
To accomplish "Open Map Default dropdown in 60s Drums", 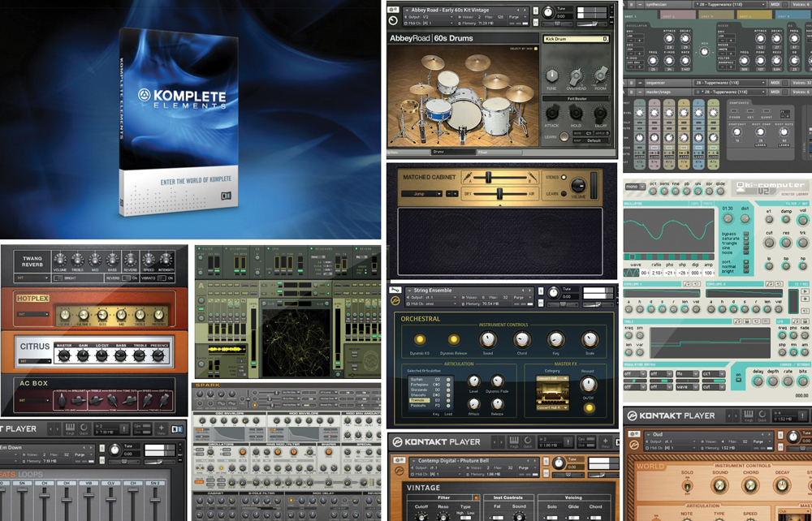I will [590, 140].
